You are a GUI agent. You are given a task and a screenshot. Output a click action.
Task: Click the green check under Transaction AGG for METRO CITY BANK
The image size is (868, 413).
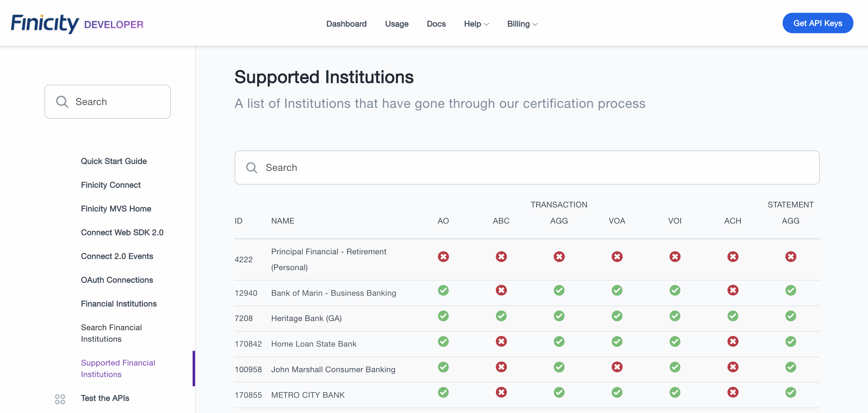pos(559,393)
